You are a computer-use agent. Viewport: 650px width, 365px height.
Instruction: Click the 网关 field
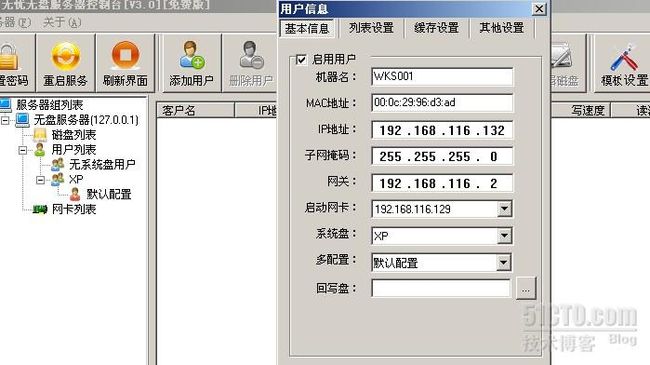[x=442, y=183]
